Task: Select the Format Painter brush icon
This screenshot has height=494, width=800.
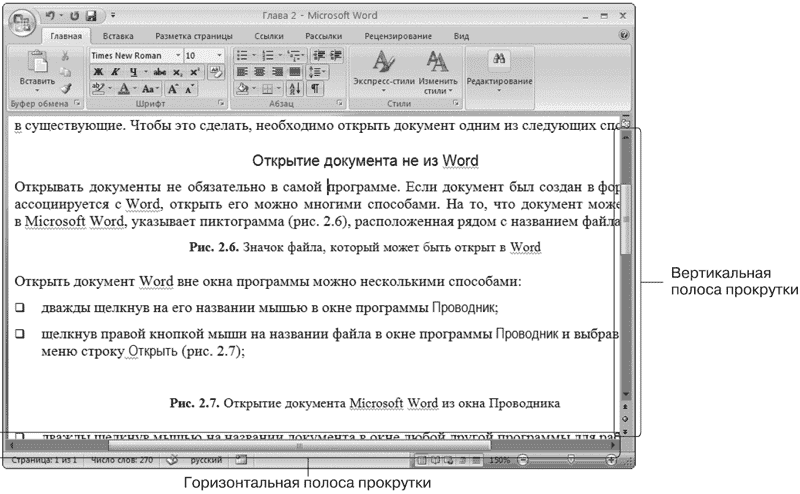Action: [x=66, y=89]
